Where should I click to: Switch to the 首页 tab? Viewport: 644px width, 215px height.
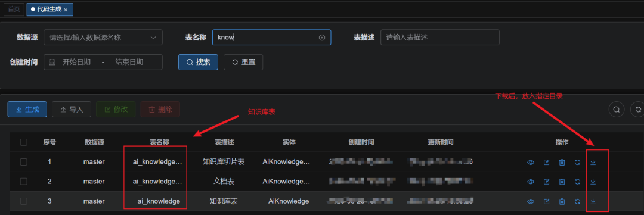[x=14, y=9]
